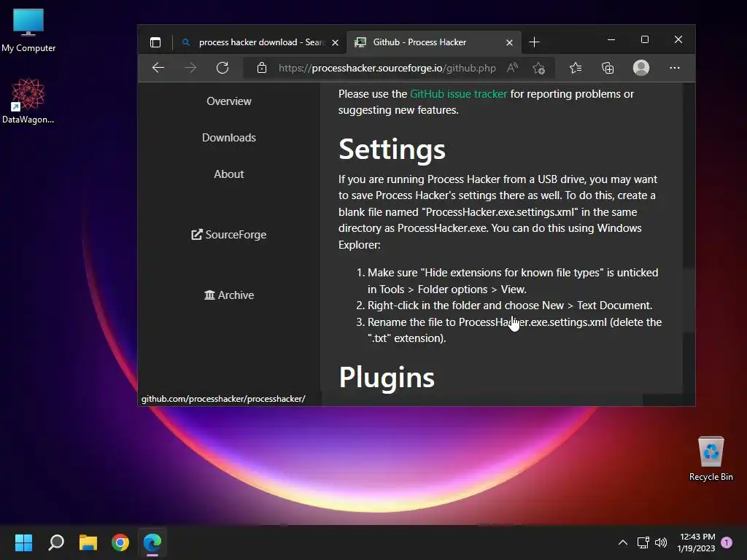Minimize the Edge browser window
The height and width of the screenshot is (560, 747).
point(611,39)
